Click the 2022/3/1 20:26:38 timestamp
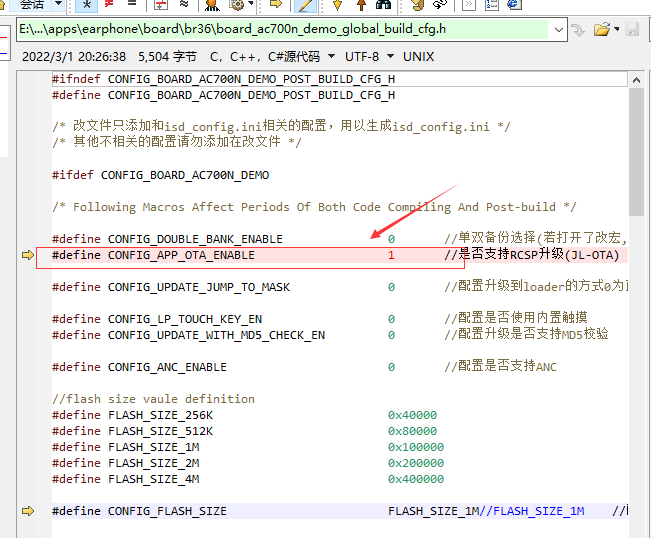This screenshot has height=538, width=651. [x=74, y=56]
